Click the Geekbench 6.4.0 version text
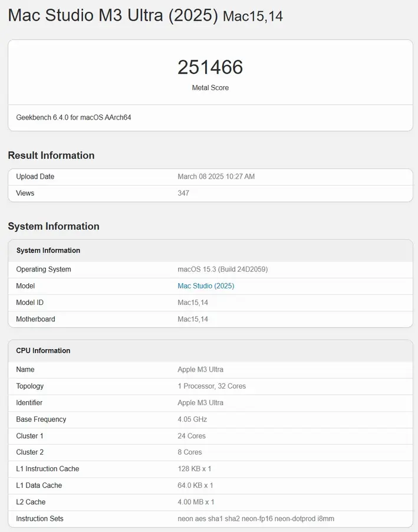 point(74,117)
